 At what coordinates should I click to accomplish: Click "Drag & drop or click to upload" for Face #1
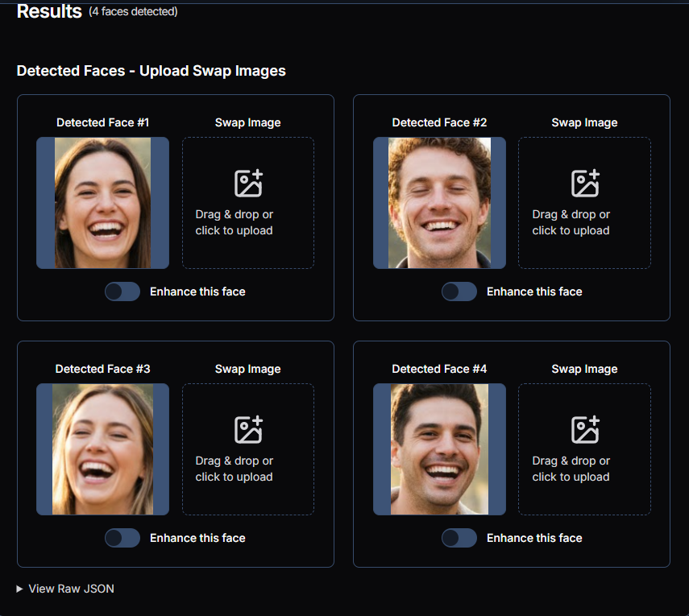[x=235, y=222]
